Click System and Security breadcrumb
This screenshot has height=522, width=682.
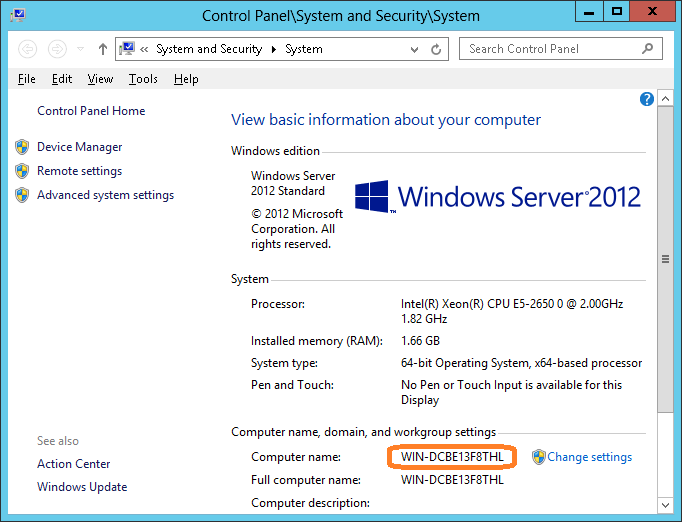(209, 49)
